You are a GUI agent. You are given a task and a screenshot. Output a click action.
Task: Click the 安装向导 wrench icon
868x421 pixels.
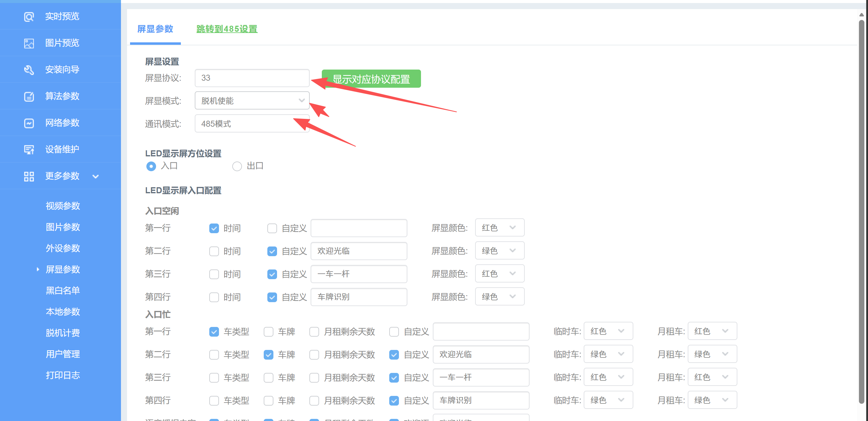29,70
